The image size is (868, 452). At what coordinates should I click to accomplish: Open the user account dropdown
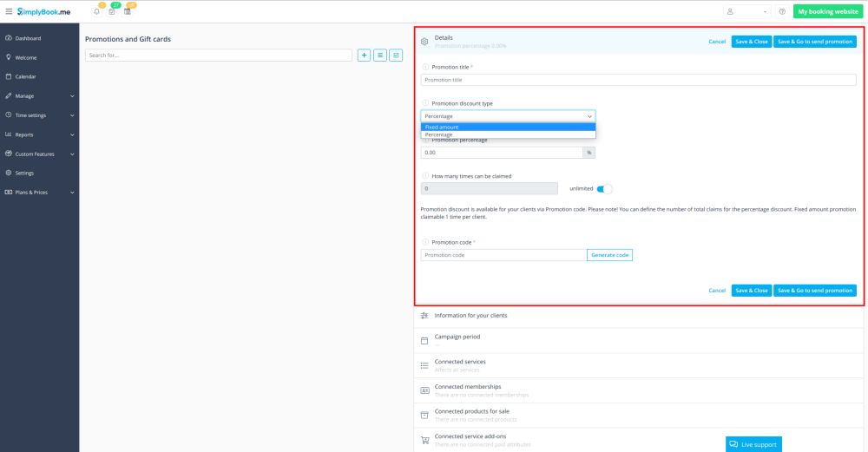(x=746, y=11)
